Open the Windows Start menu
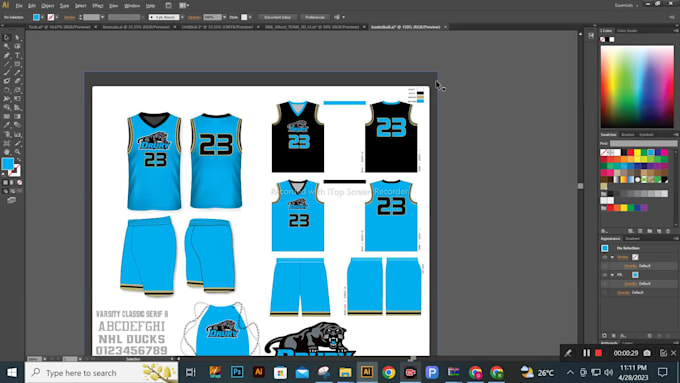680x383 pixels. 12,372
